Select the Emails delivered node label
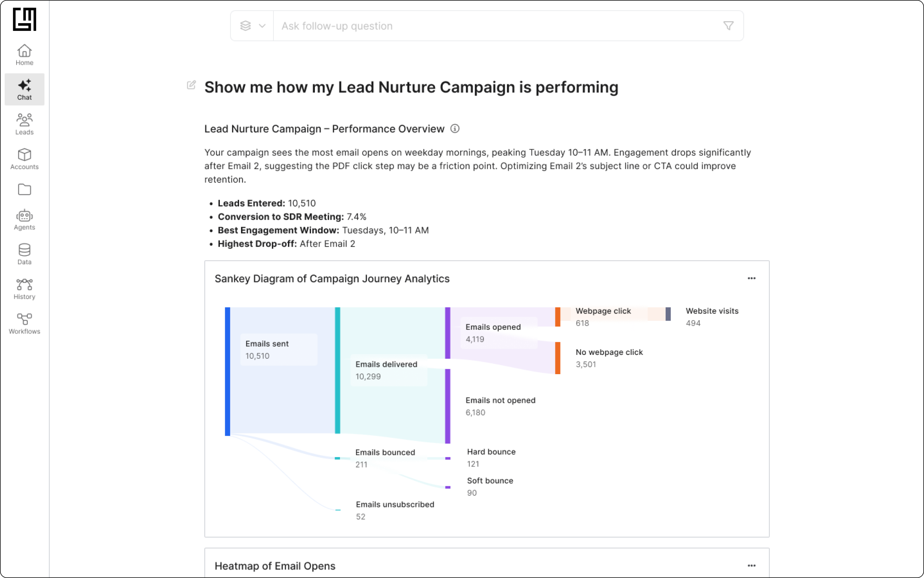 pos(386,365)
